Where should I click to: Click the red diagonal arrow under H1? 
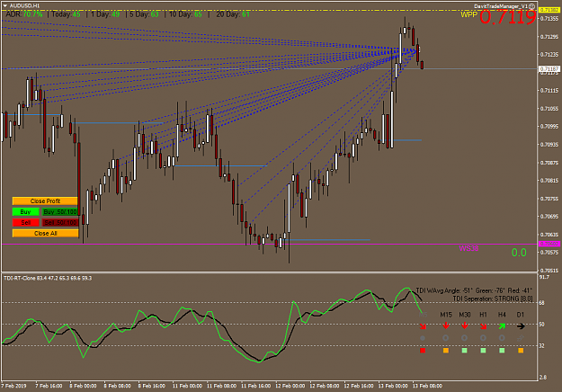[x=483, y=326]
